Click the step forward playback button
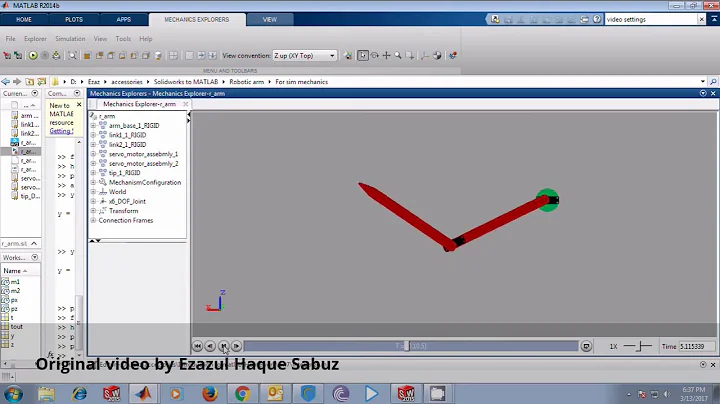Image resolution: width=720 pixels, height=404 pixels. [x=236, y=346]
